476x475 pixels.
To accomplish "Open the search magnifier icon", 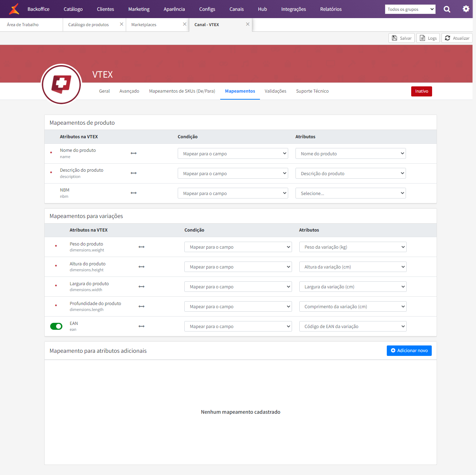I will tap(447, 9).
